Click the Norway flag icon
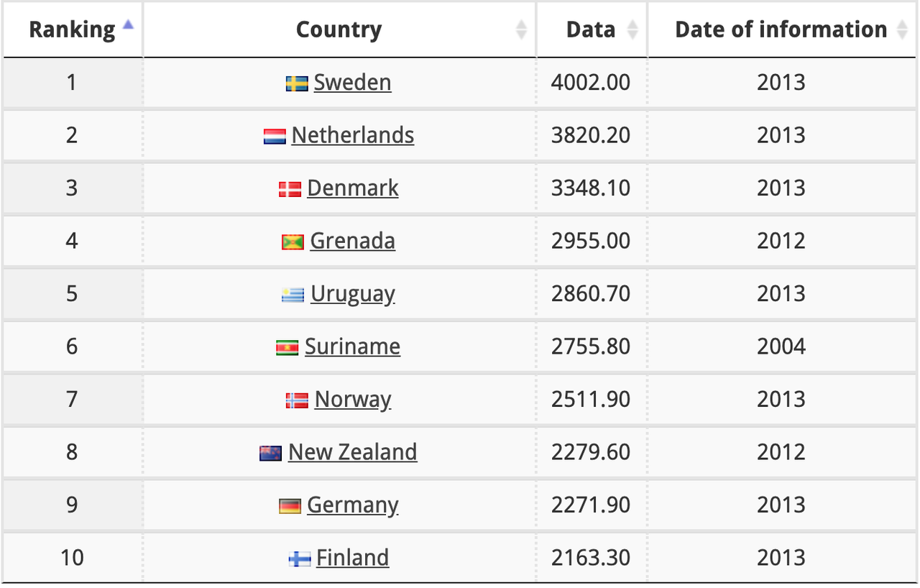 click(x=297, y=400)
